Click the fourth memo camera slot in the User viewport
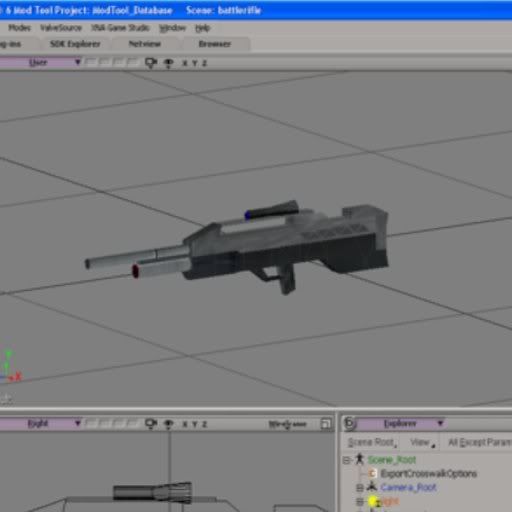 (133, 62)
